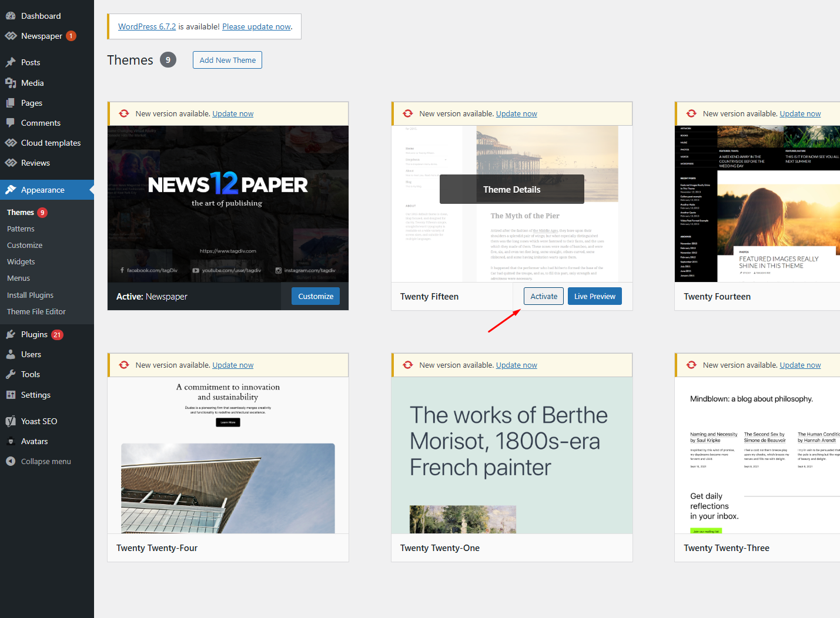Click Customize on the active Newspaper theme
840x618 pixels.
tap(316, 296)
